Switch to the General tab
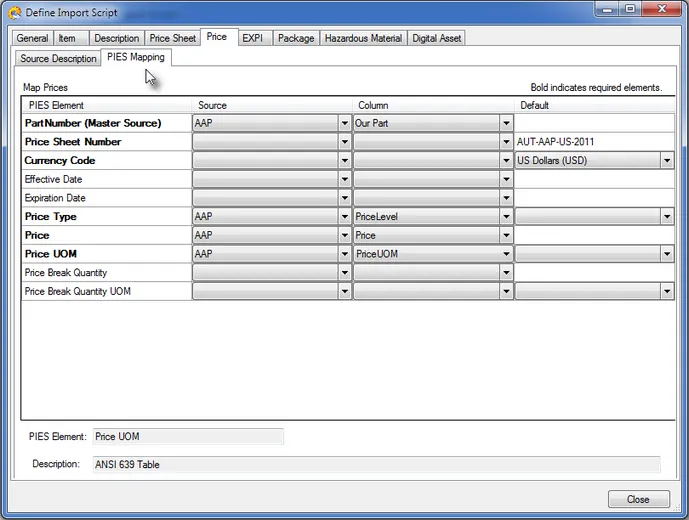The height and width of the screenshot is (520, 689). click(32, 38)
